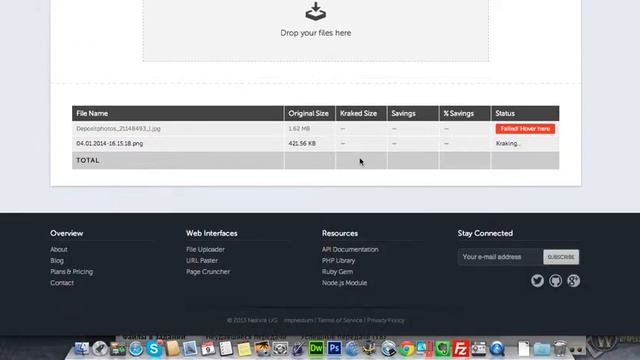
Task: Open the Node.js Module link
Action: point(344,283)
